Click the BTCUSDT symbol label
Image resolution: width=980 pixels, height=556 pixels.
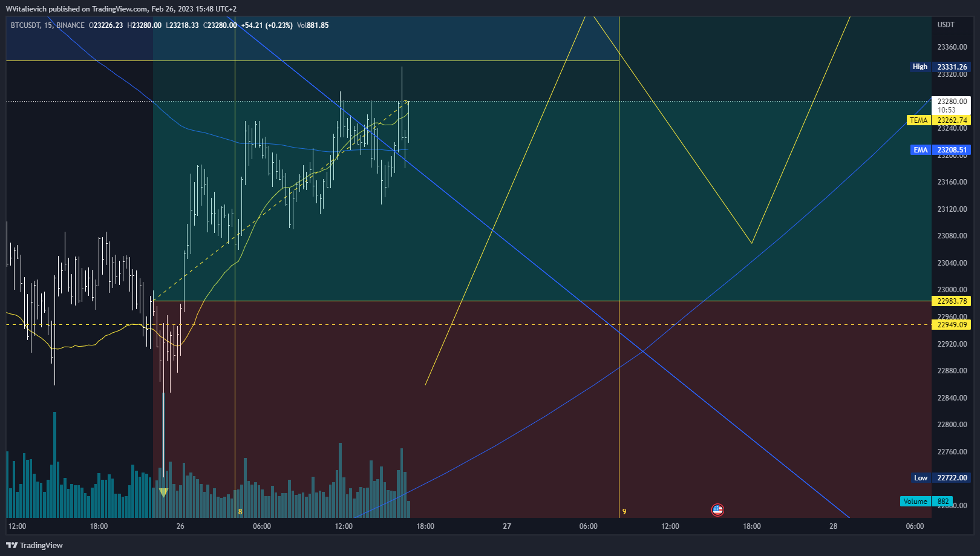pos(25,25)
